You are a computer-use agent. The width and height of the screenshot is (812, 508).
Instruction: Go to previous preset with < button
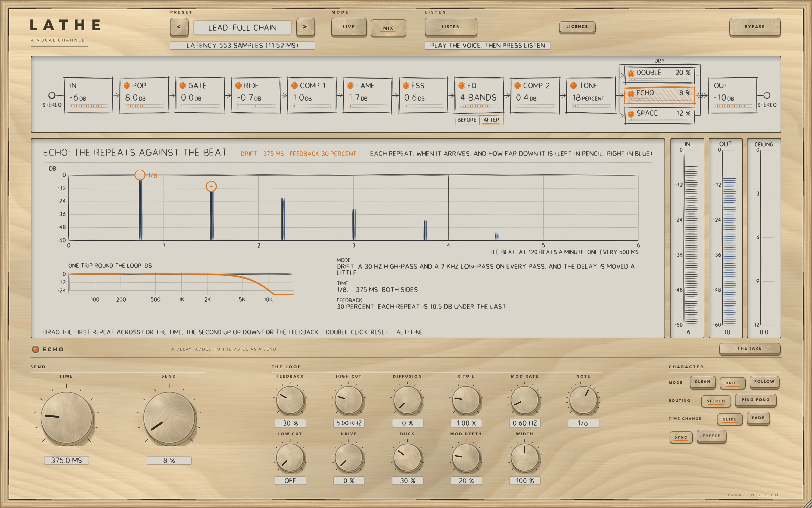click(179, 27)
